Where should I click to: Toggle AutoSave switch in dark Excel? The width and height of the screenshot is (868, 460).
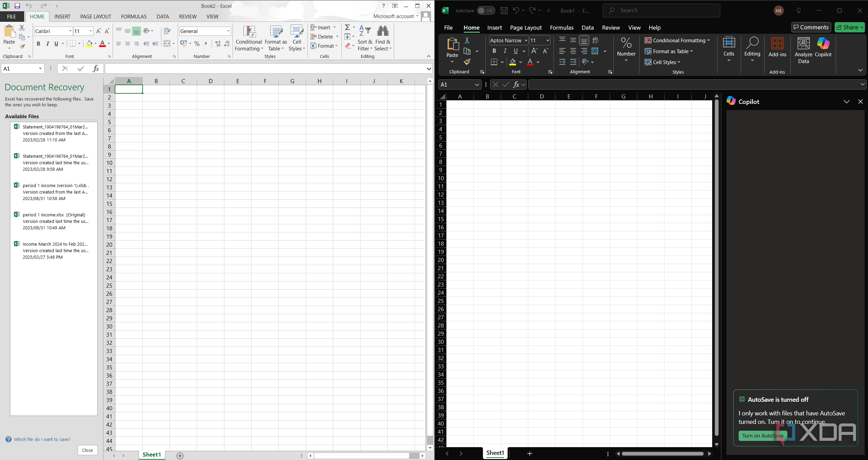click(486, 11)
